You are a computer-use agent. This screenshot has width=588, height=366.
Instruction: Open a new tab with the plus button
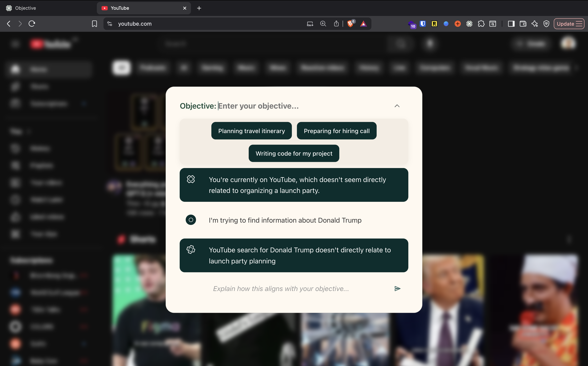coord(199,8)
